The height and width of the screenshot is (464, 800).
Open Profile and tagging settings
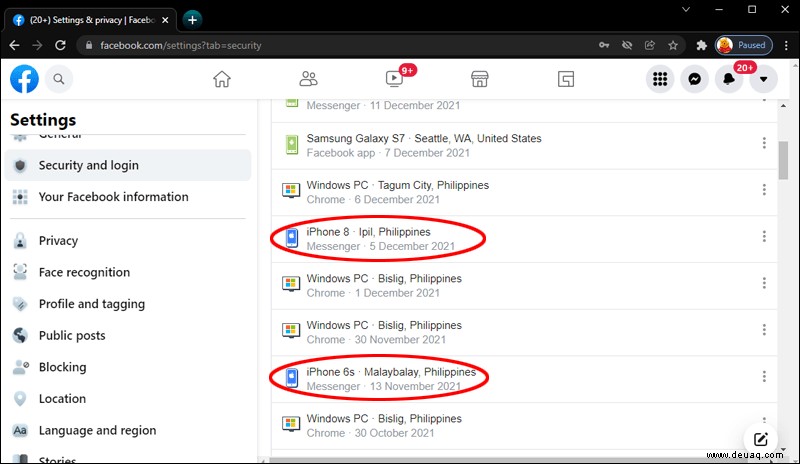click(128, 304)
